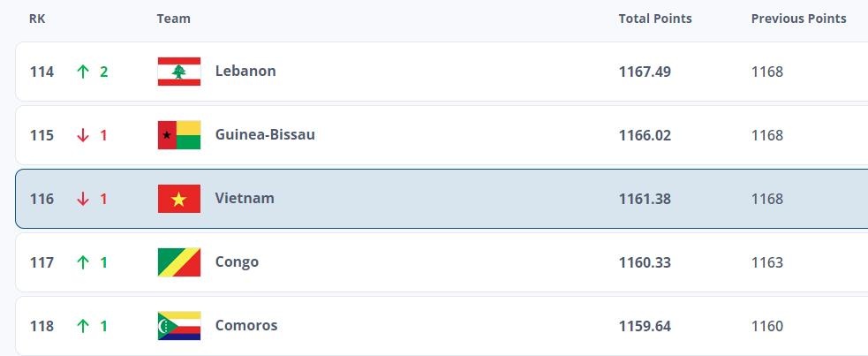Open the Comoros team link

click(x=246, y=325)
